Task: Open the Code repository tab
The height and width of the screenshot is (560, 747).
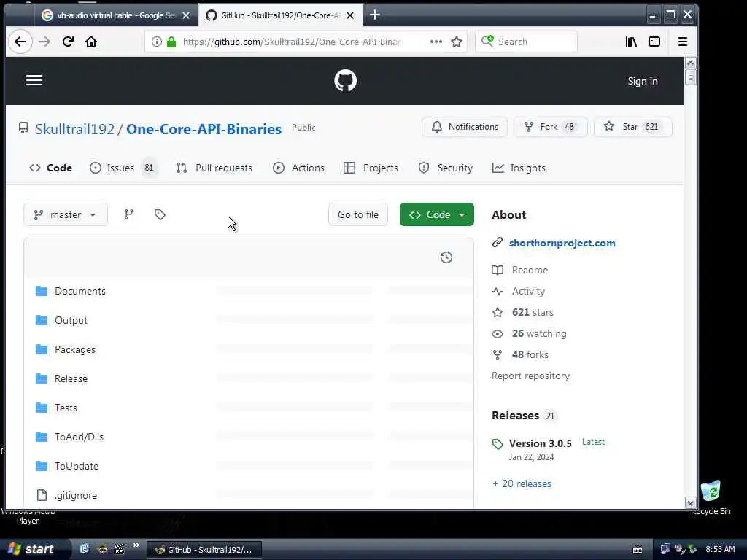Action: (x=50, y=168)
